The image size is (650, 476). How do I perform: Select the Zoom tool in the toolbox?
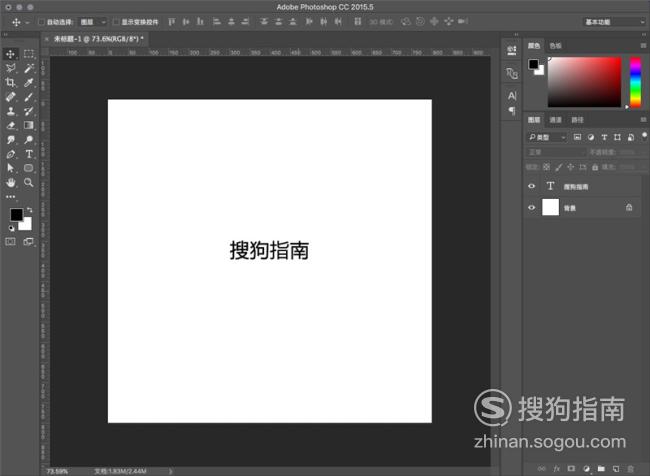(x=29, y=182)
